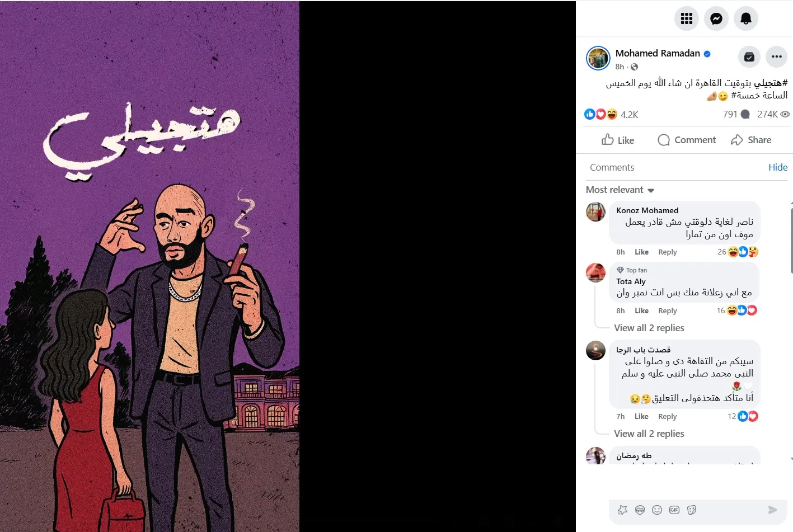Open Messenger chats icon

click(x=716, y=18)
